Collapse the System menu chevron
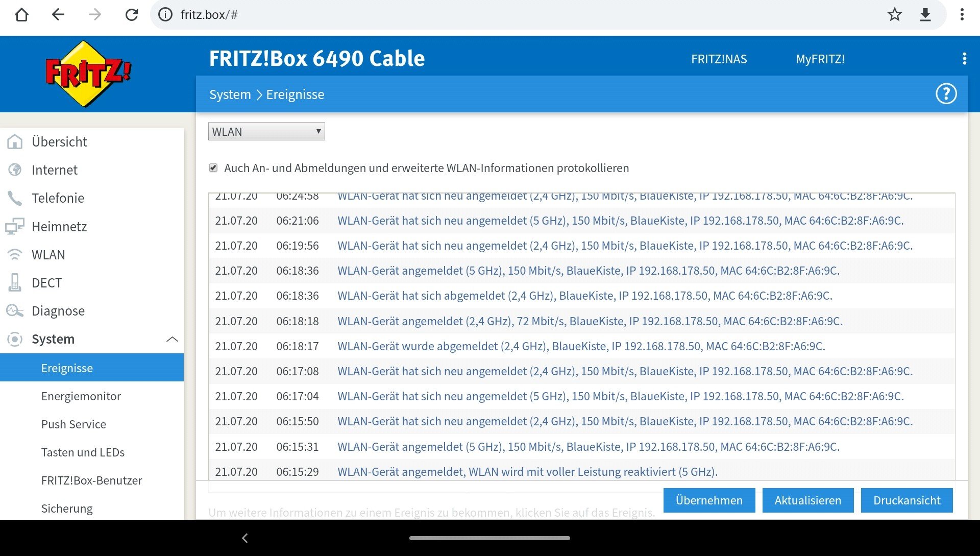Screen dimensions: 980x556 (x=173, y=339)
